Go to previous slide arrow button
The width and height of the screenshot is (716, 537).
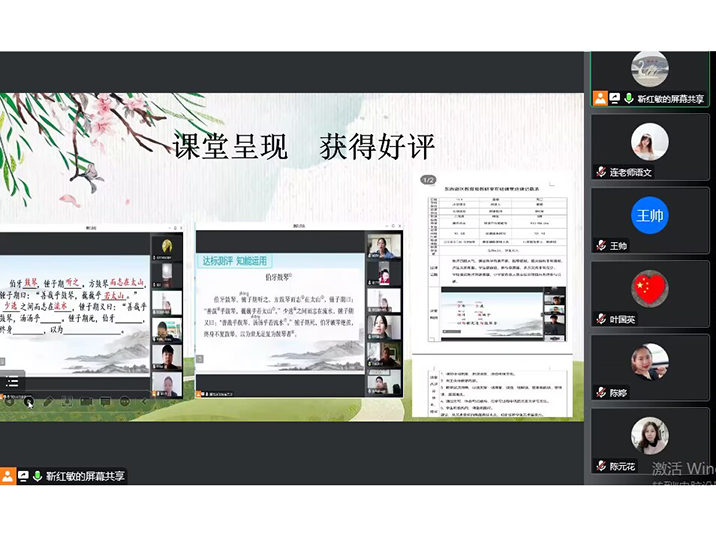coord(9,402)
